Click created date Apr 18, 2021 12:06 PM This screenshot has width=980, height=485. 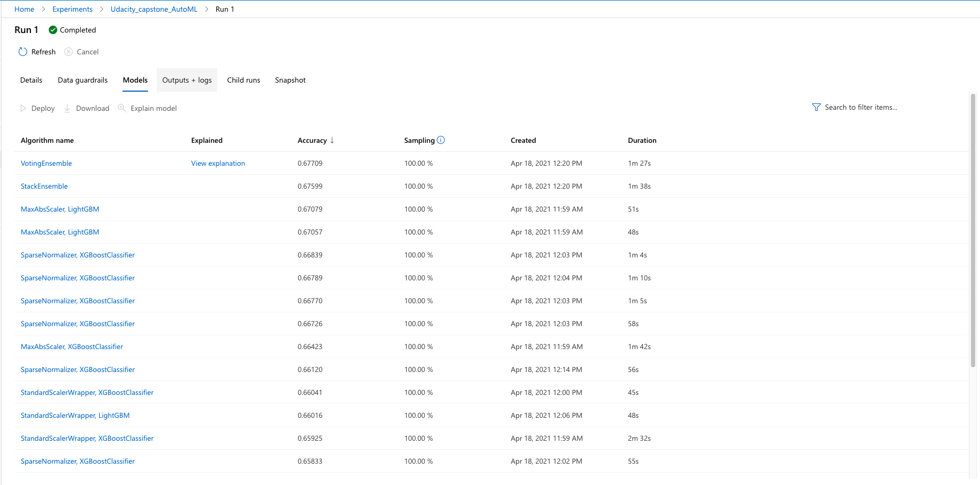[546, 415]
